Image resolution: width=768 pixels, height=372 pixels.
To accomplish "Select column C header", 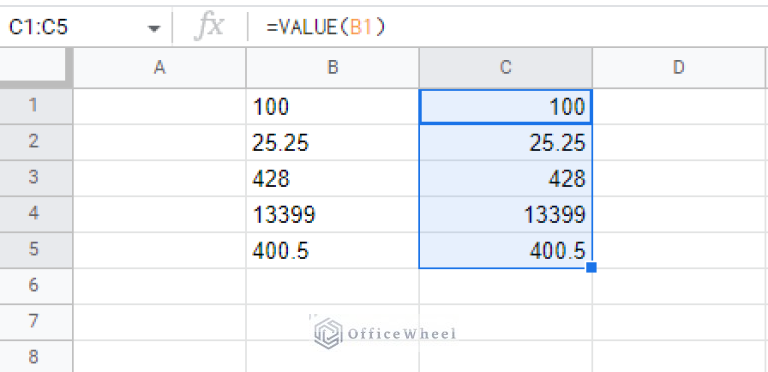I will coord(505,68).
